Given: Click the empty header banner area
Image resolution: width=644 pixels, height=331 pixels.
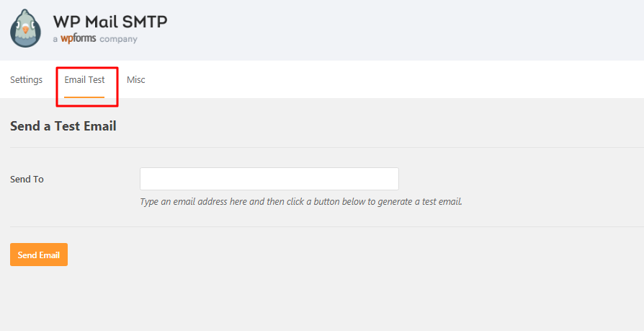Looking at the screenshot, I should (403, 30).
